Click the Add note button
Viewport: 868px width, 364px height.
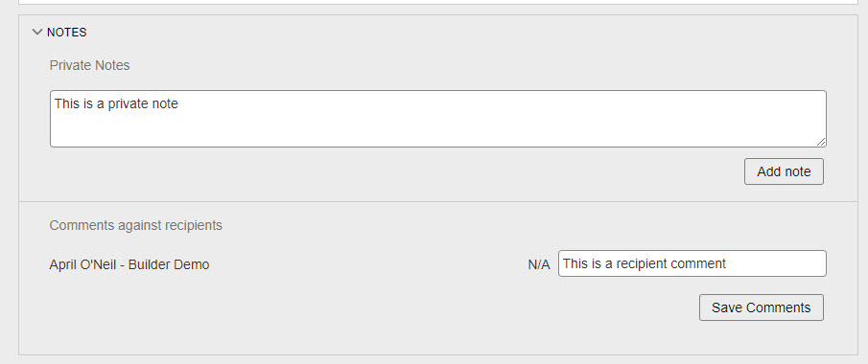click(784, 171)
